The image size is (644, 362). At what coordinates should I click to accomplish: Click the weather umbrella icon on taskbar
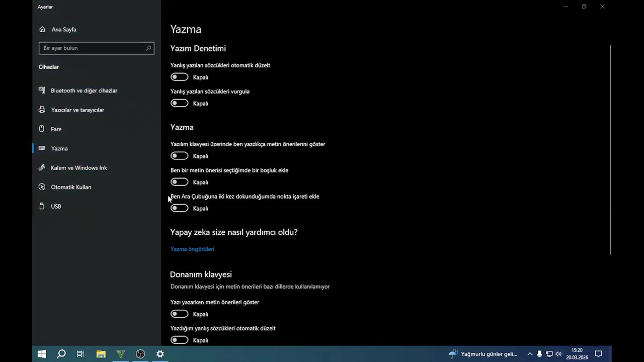click(453, 354)
